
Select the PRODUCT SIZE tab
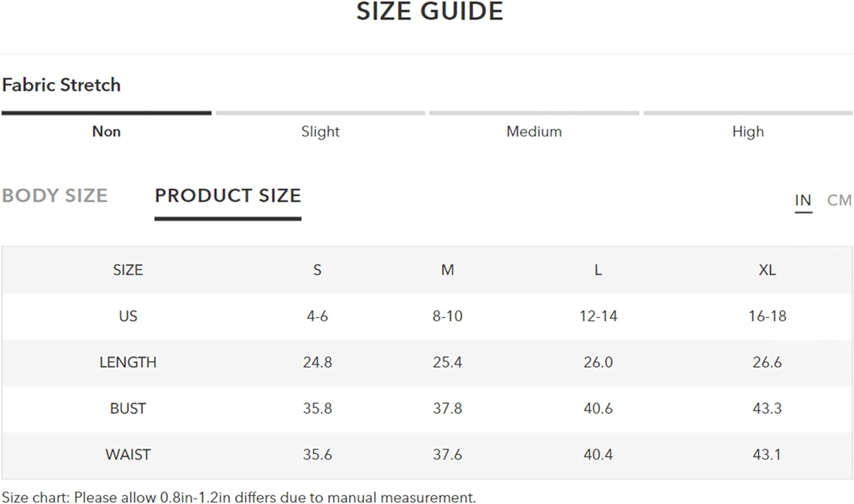point(228,196)
